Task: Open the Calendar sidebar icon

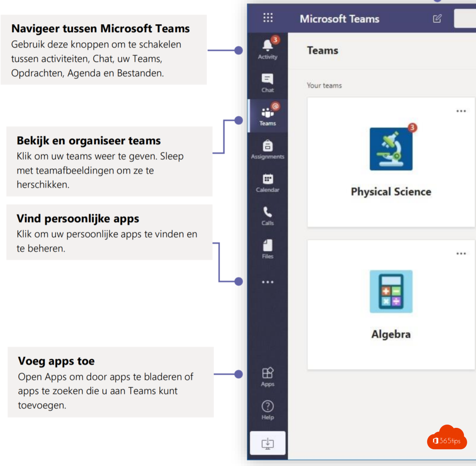Action: point(267,182)
